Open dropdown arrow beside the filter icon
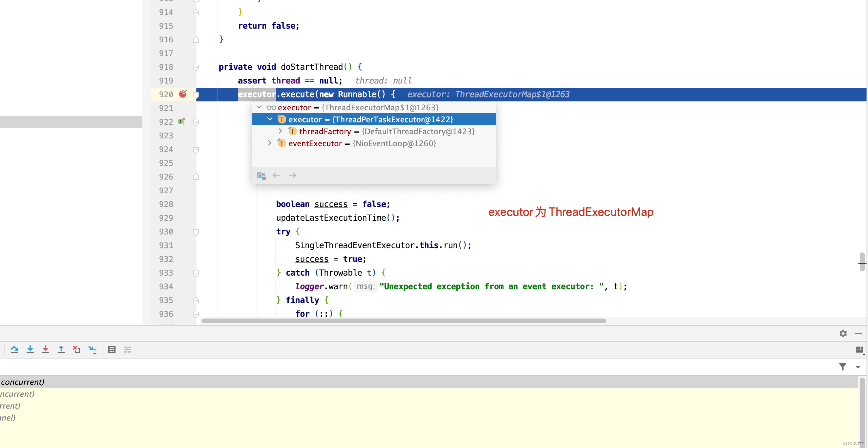 (858, 367)
